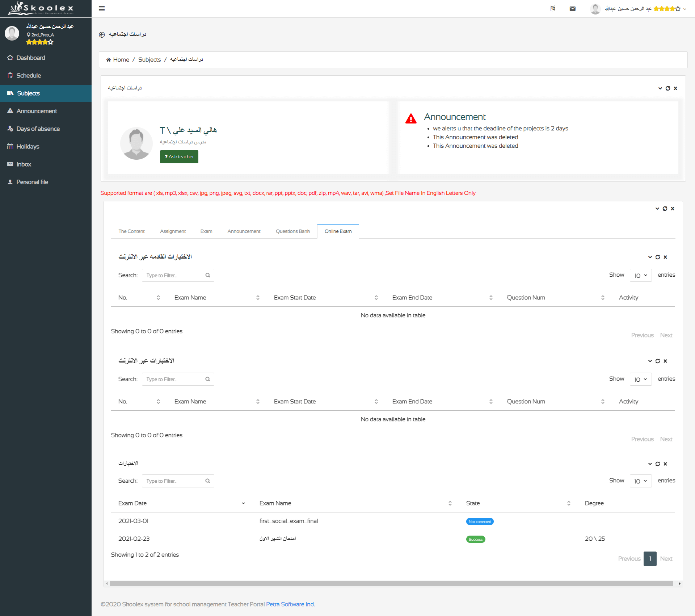695x616 pixels.
Task: Click the Ask teacher button
Action: pyautogui.click(x=179, y=157)
